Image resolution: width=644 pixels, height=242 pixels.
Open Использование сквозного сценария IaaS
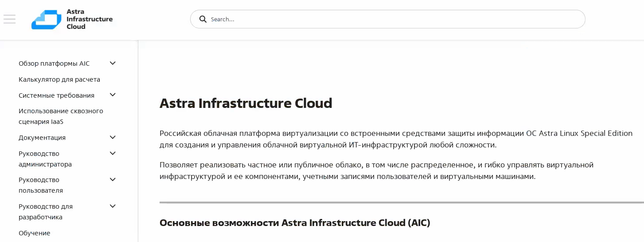tap(61, 116)
